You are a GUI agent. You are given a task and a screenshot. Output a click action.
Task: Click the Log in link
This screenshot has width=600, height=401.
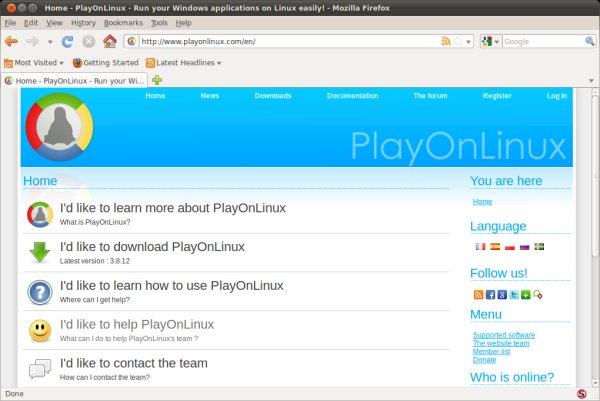point(557,96)
